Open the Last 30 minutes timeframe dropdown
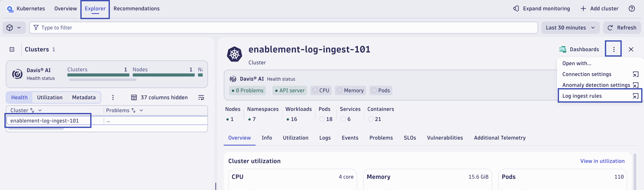Screen dimensions: 644x190 570,28
